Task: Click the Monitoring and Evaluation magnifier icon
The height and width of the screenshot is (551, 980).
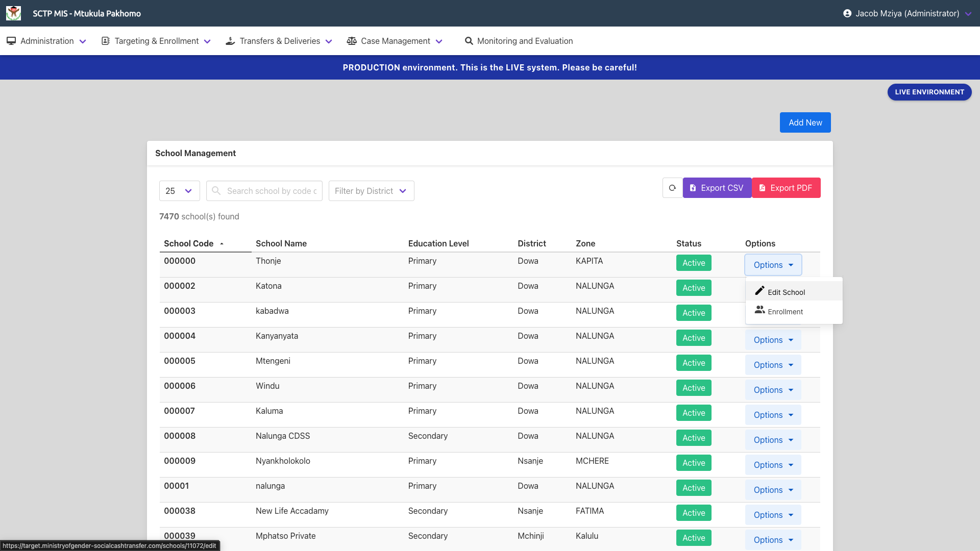Action: tap(469, 41)
